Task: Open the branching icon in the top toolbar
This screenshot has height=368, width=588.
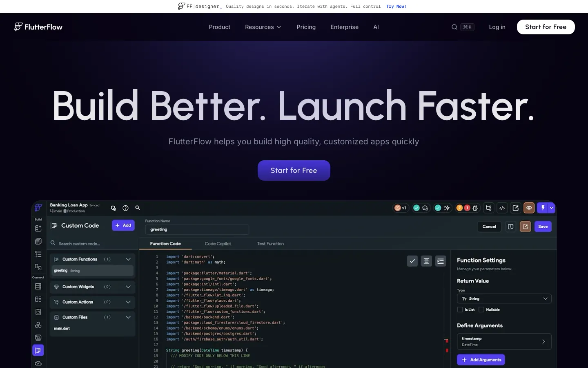Action: (489, 208)
